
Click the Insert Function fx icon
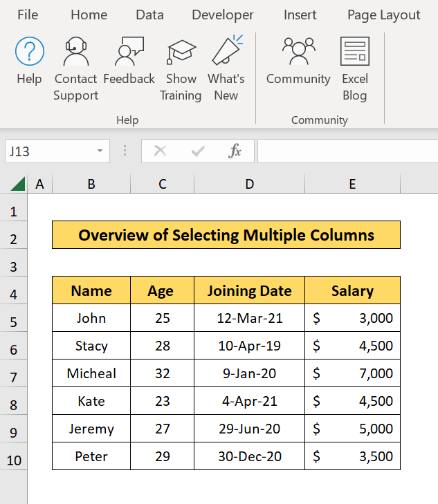pos(235,151)
